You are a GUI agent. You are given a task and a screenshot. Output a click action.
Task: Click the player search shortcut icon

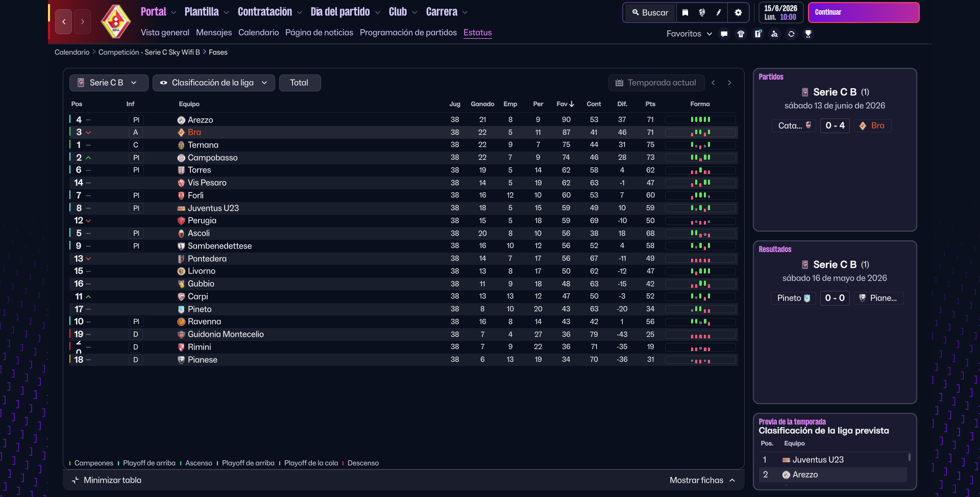[x=774, y=34]
